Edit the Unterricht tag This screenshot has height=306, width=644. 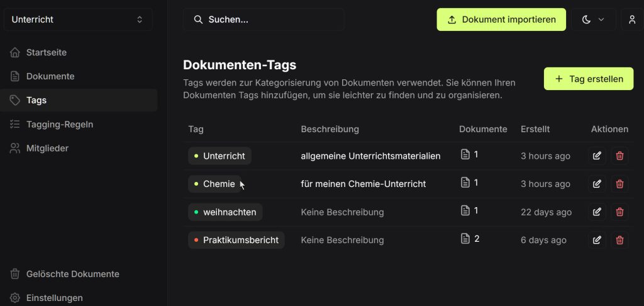click(597, 156)
